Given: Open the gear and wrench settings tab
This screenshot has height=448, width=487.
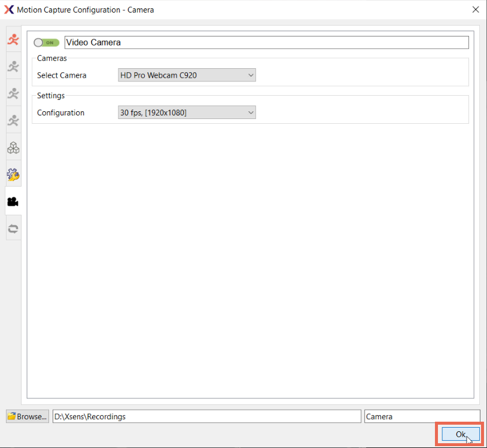Looking at the screenshot, I should click(13, 174).
